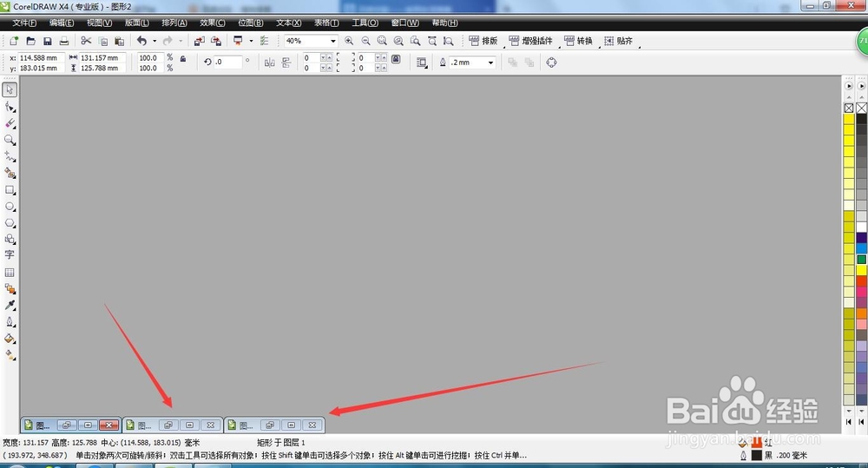Click the 排版 toolbar button
The image size is (868, 468).
coord(483,41)
